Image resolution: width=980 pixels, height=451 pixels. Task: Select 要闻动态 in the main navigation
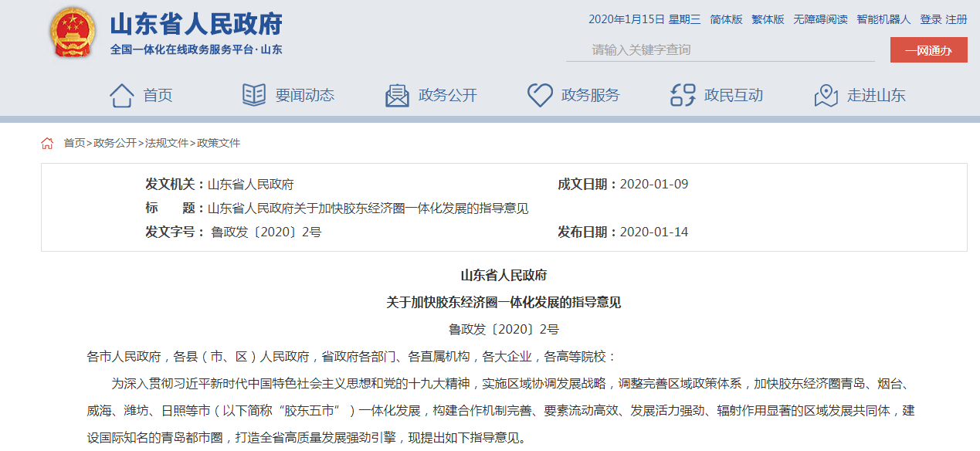(304, 95)
